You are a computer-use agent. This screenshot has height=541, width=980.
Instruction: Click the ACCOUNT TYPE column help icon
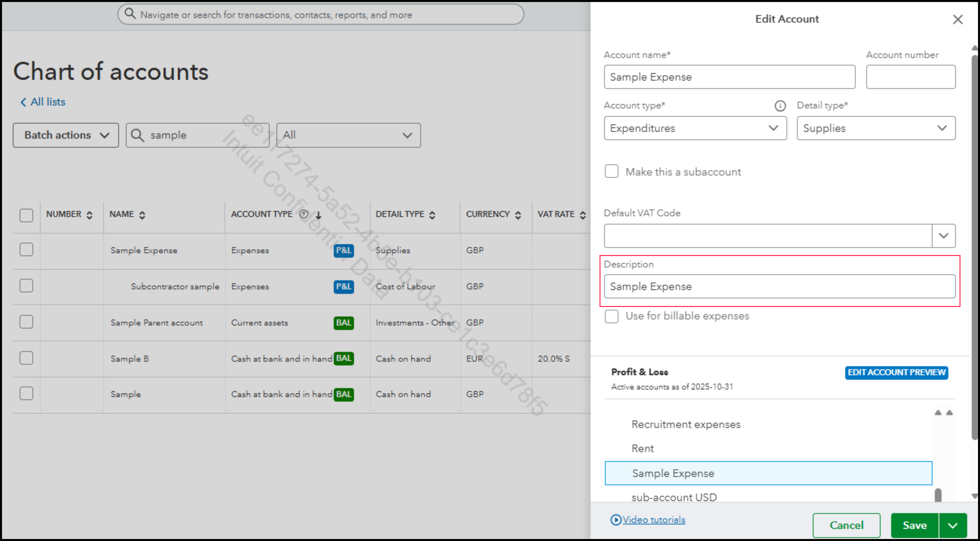point(303,214)
